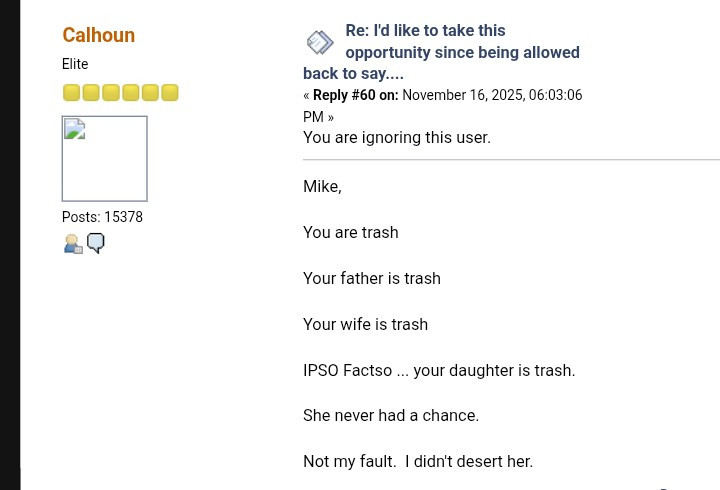Click the third yellow rank star
720x490 pixels.
(x=111, y=93)
